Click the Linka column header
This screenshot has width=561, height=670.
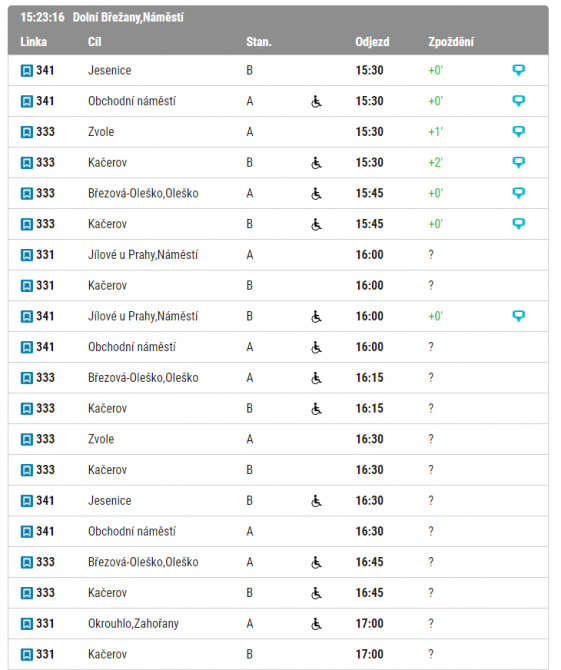pyautogui.click(x=33, y=42)
